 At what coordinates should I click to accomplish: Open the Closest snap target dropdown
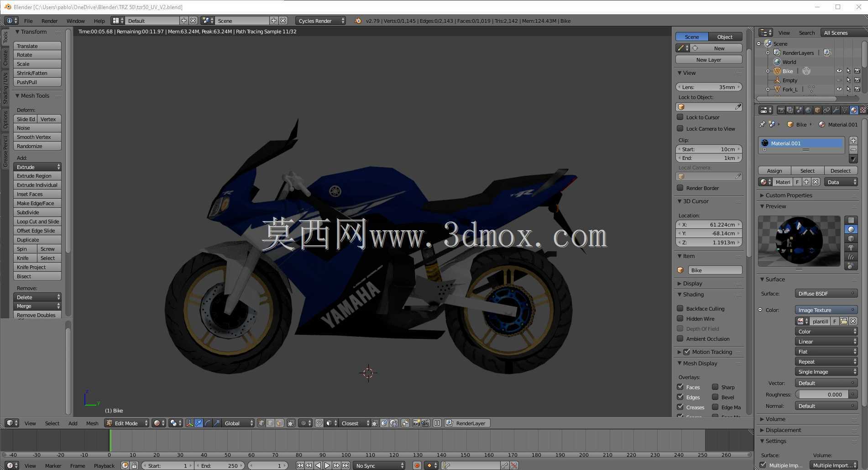pos(354,423)
